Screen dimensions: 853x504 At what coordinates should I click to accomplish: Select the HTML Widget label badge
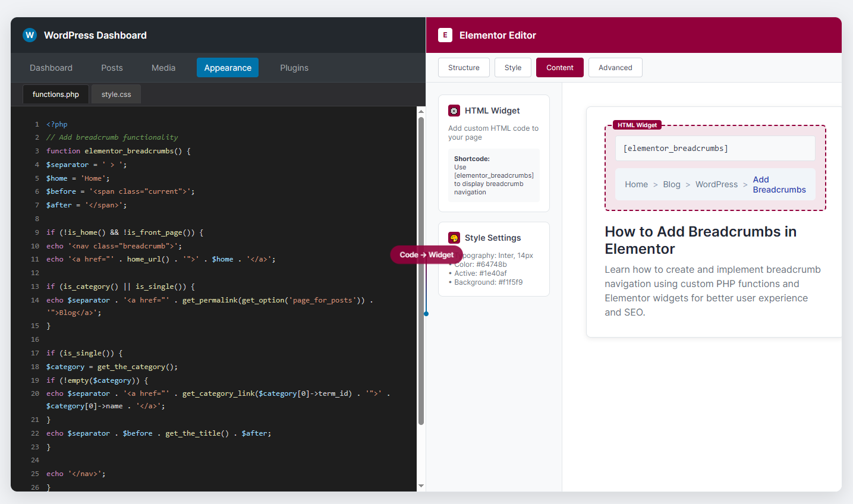[x=637, y=125]
